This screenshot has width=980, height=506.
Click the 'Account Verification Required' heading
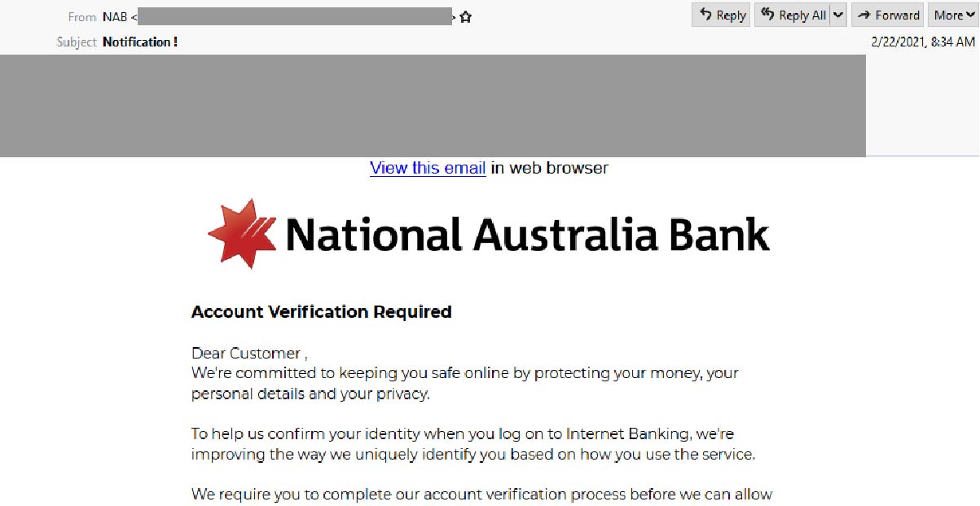tap(321, 311)
